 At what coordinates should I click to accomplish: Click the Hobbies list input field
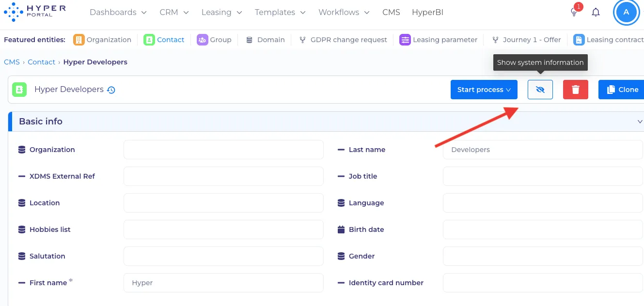point(223,229)
